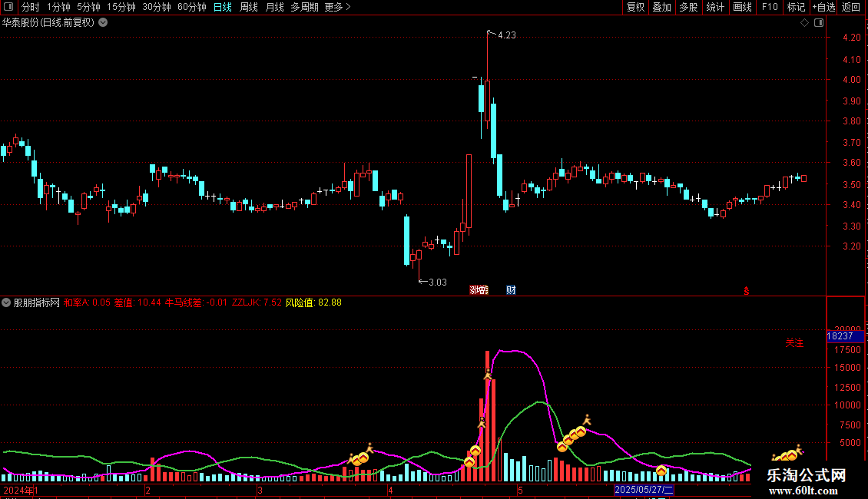Switch to 分时 intraday view
The height and width of the screenshot is (499, 868).
[x=30, y=7]
